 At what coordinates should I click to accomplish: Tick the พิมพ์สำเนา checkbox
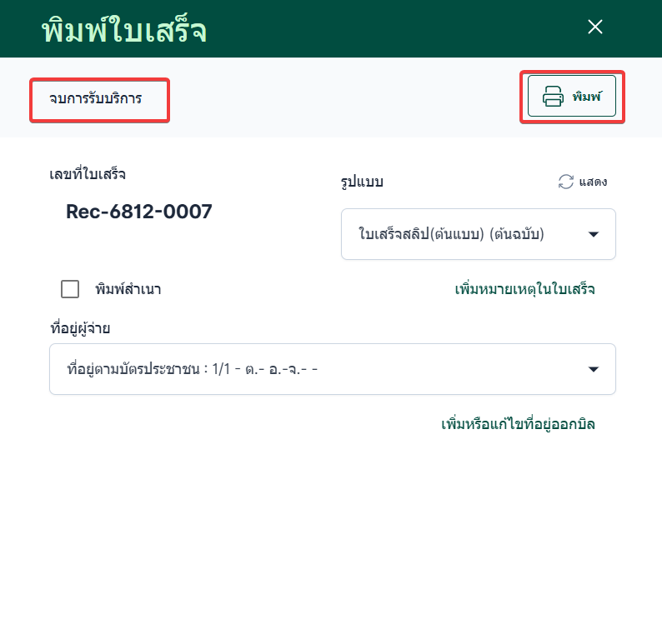coord(70,289)
